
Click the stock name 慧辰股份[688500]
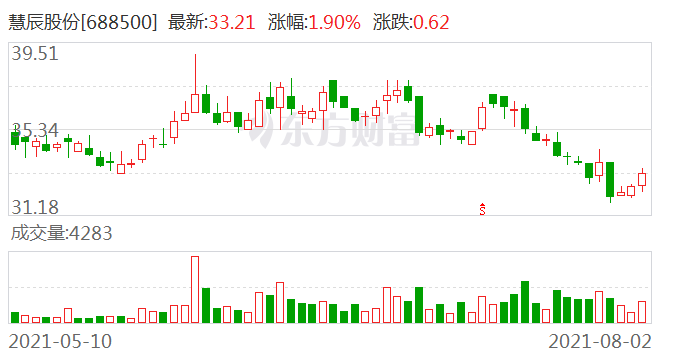(x=82, y=22)
